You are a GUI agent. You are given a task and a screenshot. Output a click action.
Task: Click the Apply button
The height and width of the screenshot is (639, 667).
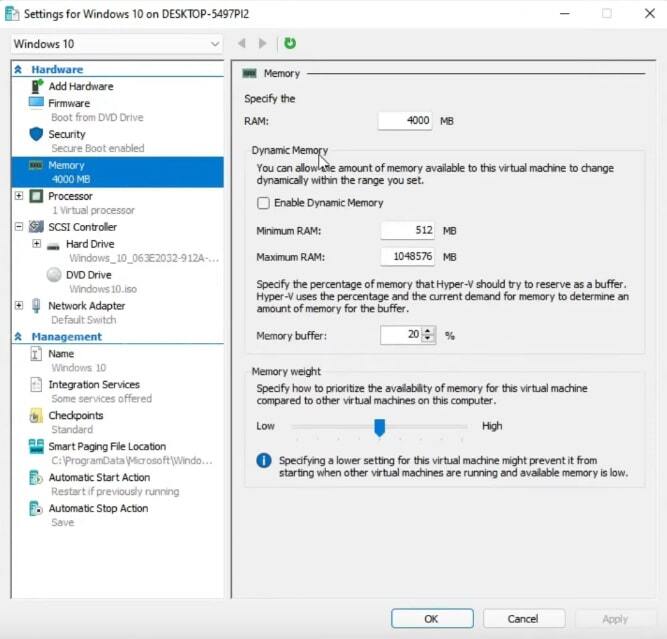615,619
